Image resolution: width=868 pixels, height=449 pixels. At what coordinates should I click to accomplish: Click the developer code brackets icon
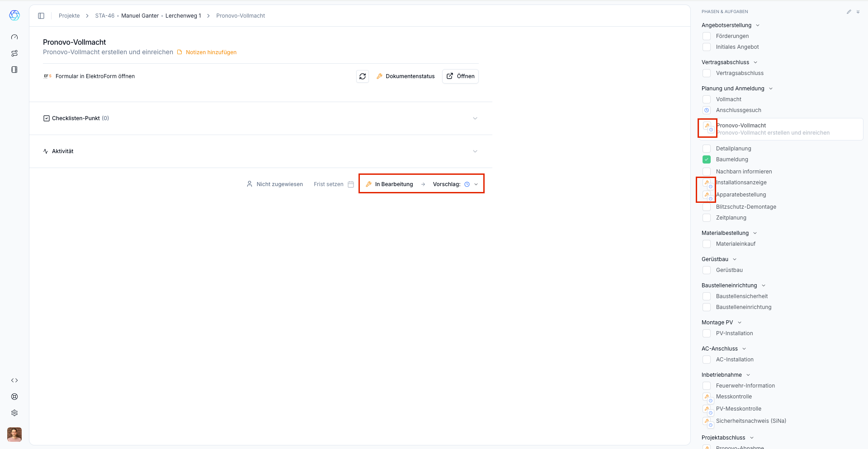click(x=14, y=380)
